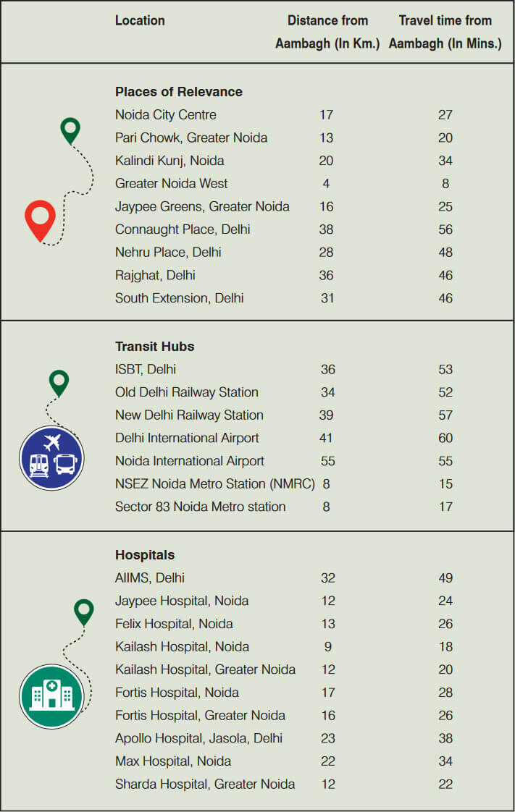Select the Places of Relevance heading
Viewport: 515px width, 812px height.
[178, 92]
